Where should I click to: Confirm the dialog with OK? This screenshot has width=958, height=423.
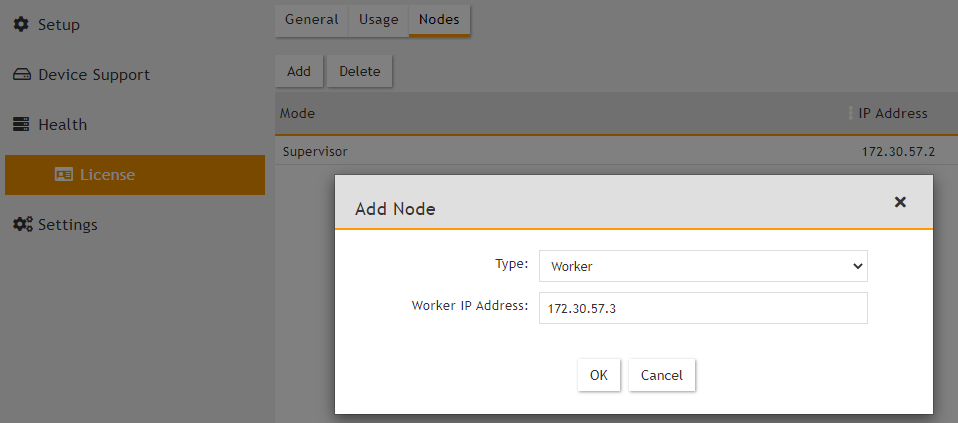click(x=598, y=375)
